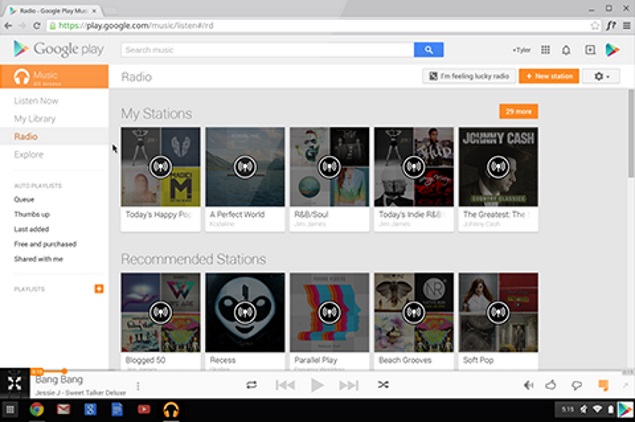Click the Music headphones icon
The width and height of the screenshot is (635, 422).
[21, 77]
